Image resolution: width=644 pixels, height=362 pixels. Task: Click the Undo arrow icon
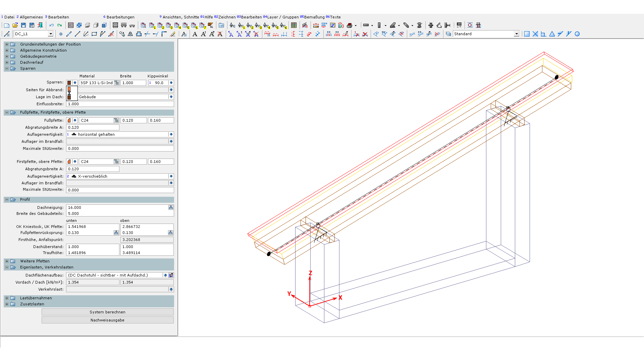51,25
